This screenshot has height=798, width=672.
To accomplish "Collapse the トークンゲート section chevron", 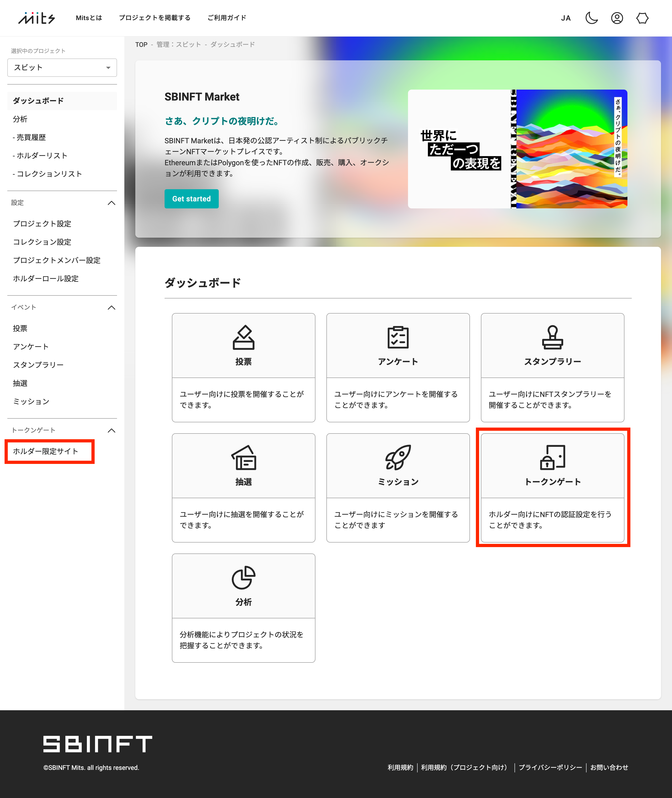I will (112, 431).
